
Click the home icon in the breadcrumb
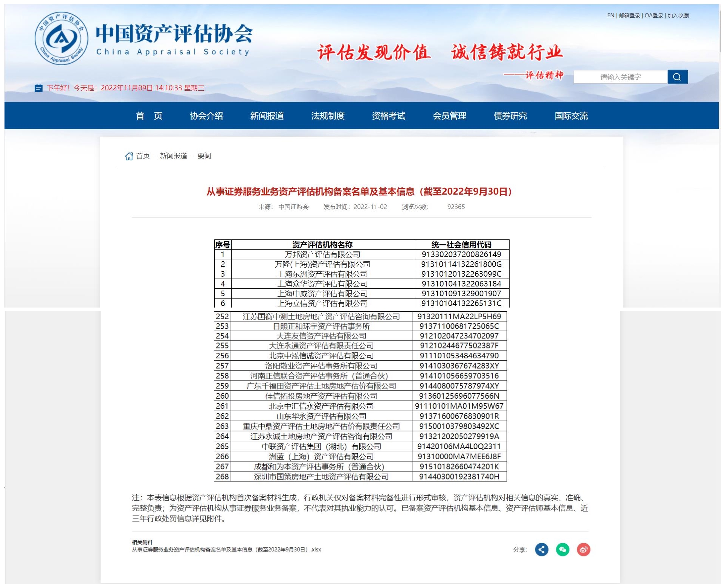click(129, 155)
